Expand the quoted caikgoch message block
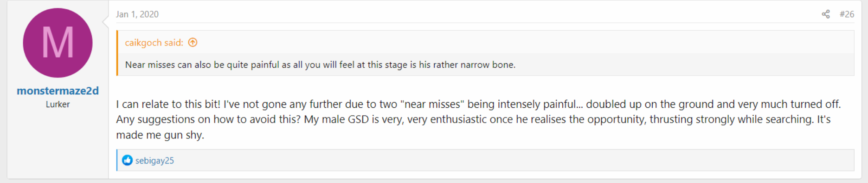 485,53
